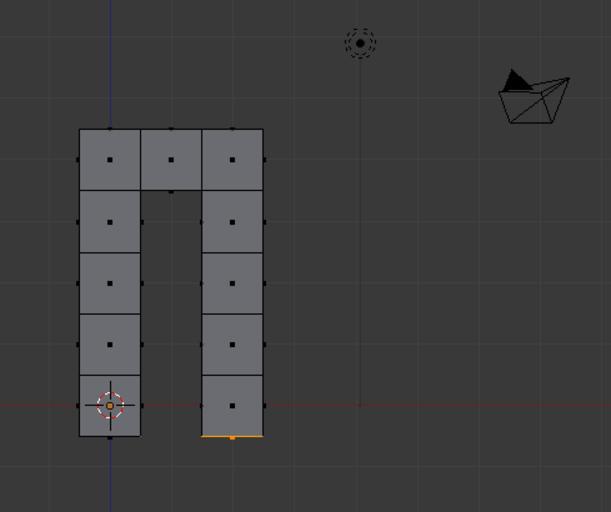Select the top-middle face center dot
The width and height of the screenshot is (611, 512).
[x=171, y=160]
